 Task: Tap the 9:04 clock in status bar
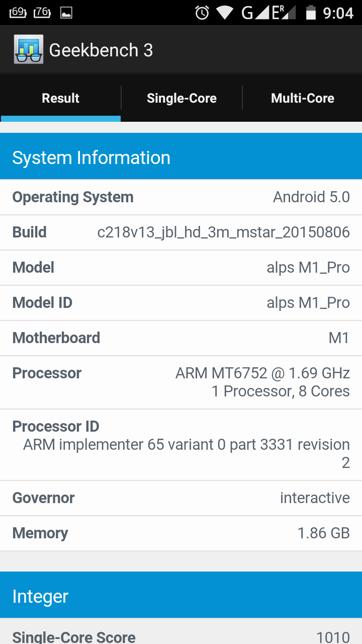click(338, 13)
